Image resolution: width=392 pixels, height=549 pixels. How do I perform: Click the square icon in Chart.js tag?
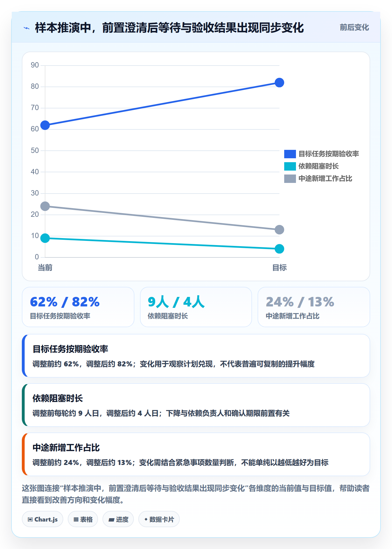click(x=30, y=520)
